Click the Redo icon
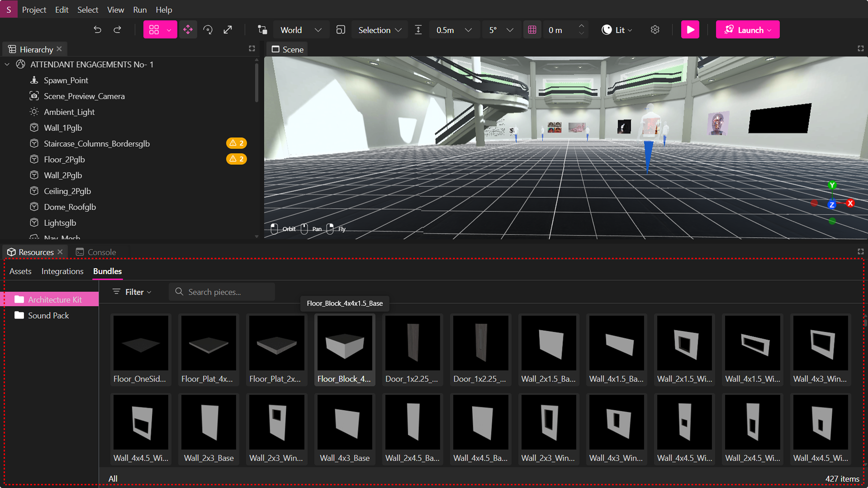The height and width of the screenshot is (488, 868). [x=118, y=30]
